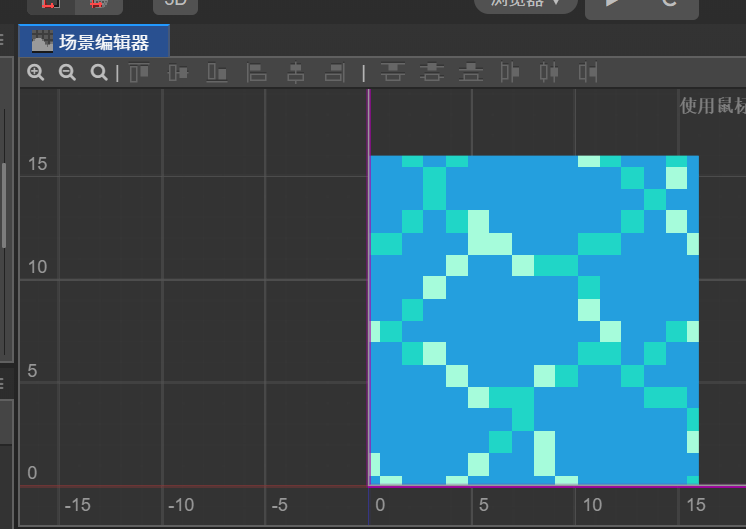This screenshot has width=746, height=529.
Task: Click the left panel vertical scrollbar
Action: pyautogui.click(x=4, y=205)
